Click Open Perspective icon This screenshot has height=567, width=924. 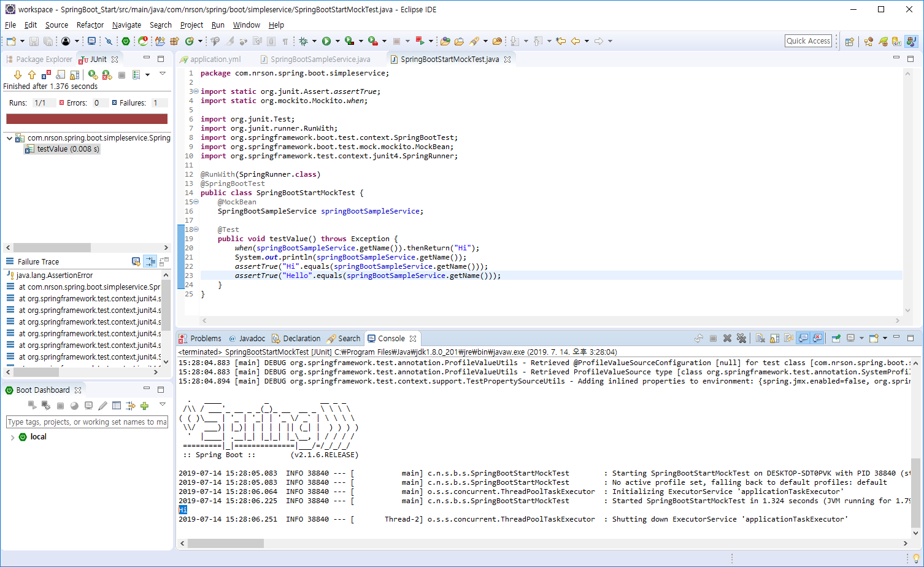pos(850,42)
